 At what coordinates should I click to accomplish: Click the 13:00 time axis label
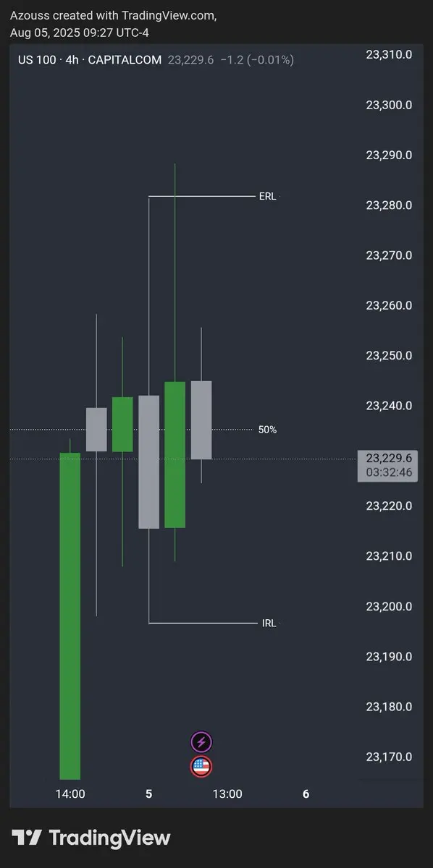227,793
